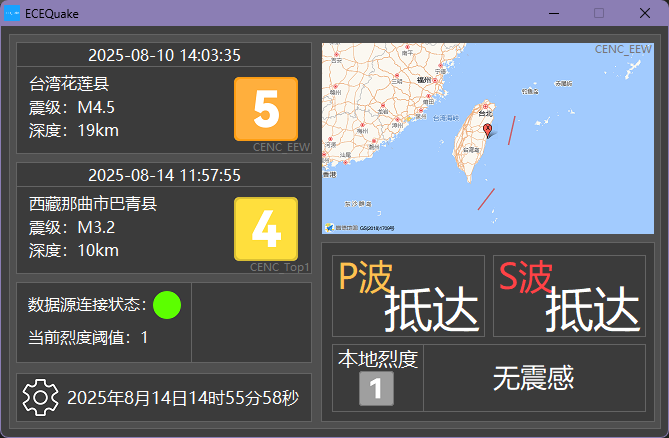The image size is (669, 438).
Task: Minimize the ECEQuake window
Action: coord(553,13)
